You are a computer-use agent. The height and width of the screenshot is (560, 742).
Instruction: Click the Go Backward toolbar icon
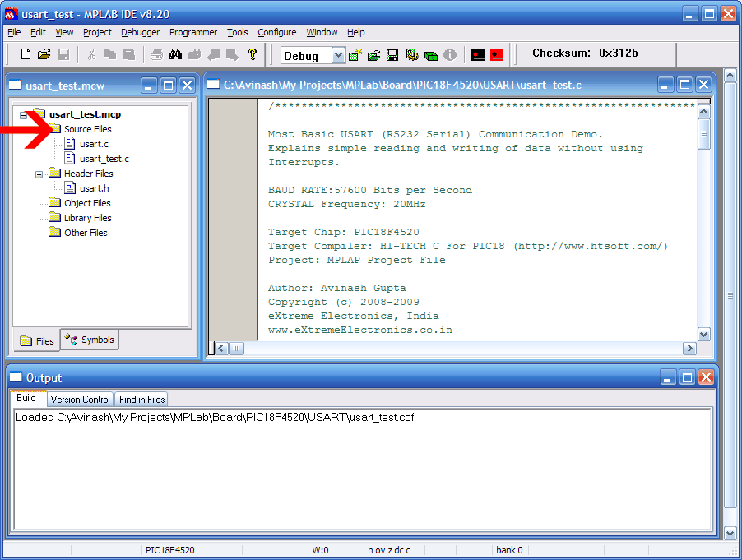pos(213,54)
